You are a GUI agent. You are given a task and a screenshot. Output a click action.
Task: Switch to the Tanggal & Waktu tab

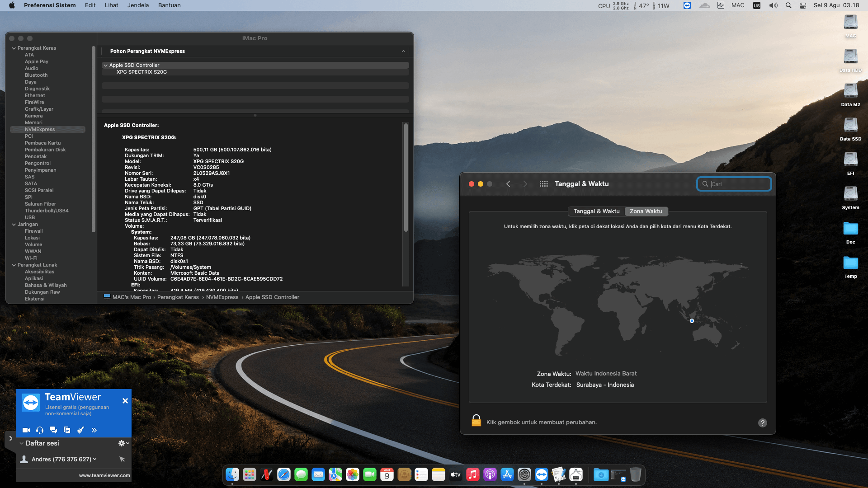[596, 211]
